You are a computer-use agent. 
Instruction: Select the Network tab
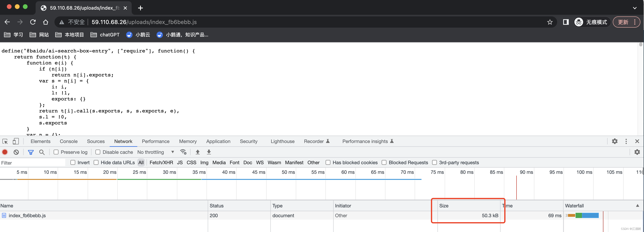123,141
